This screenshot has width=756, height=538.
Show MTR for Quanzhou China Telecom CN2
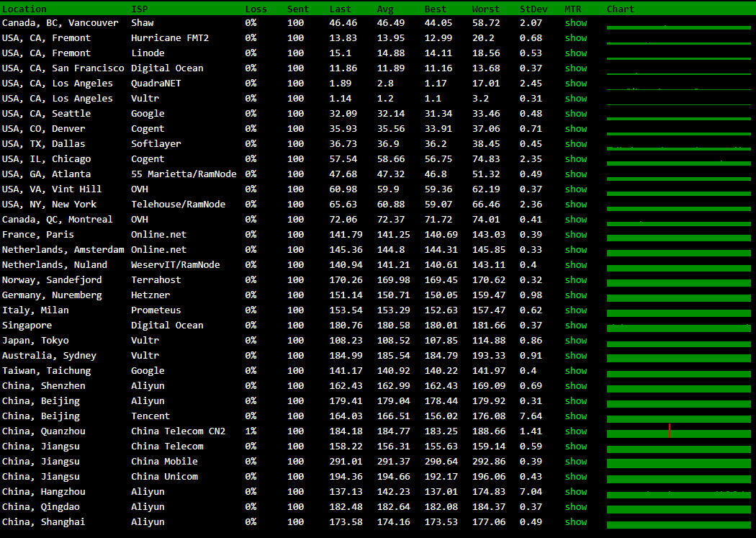pos(575,431)
